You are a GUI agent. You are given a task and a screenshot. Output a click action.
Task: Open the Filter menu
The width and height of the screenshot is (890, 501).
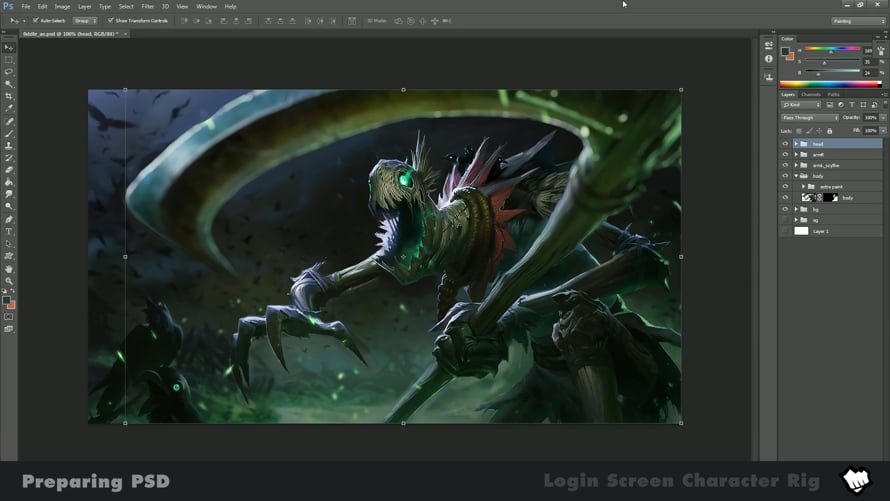coord(147,6)
